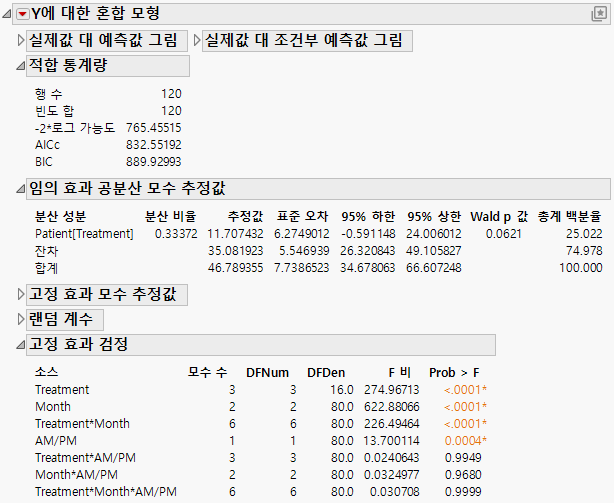Click the 표준 오차 column header
Viewport: 614px width, 503px height.
pyautogui.click(x=303, y=216)
